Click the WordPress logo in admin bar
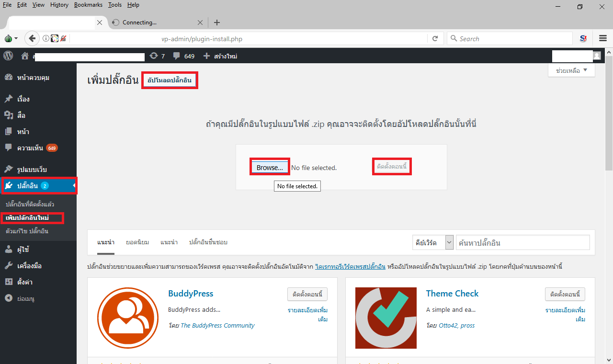 click(x=8, y=56)
